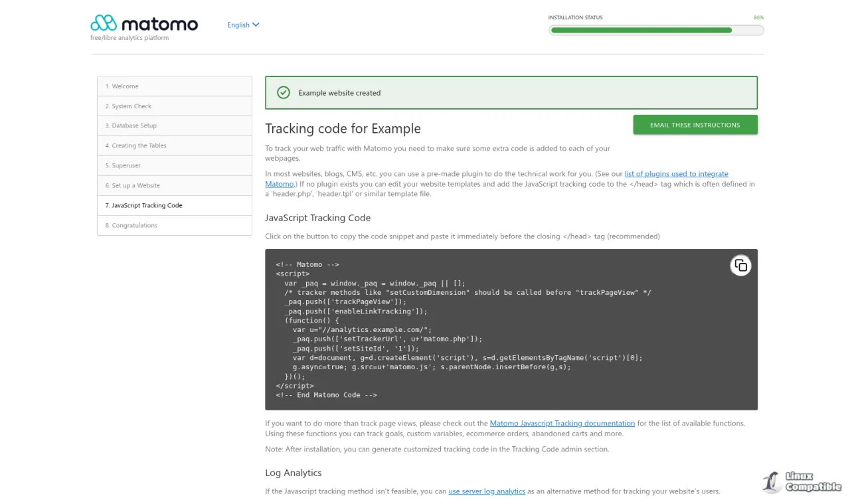Click the Matomo logo

[144, 24]
